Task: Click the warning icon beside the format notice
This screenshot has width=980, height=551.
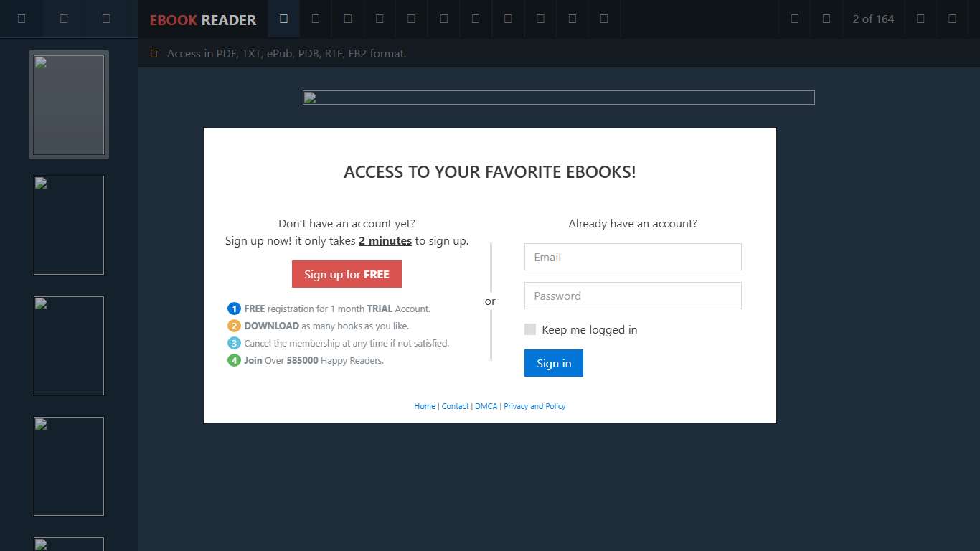Action: coord(153,53)
